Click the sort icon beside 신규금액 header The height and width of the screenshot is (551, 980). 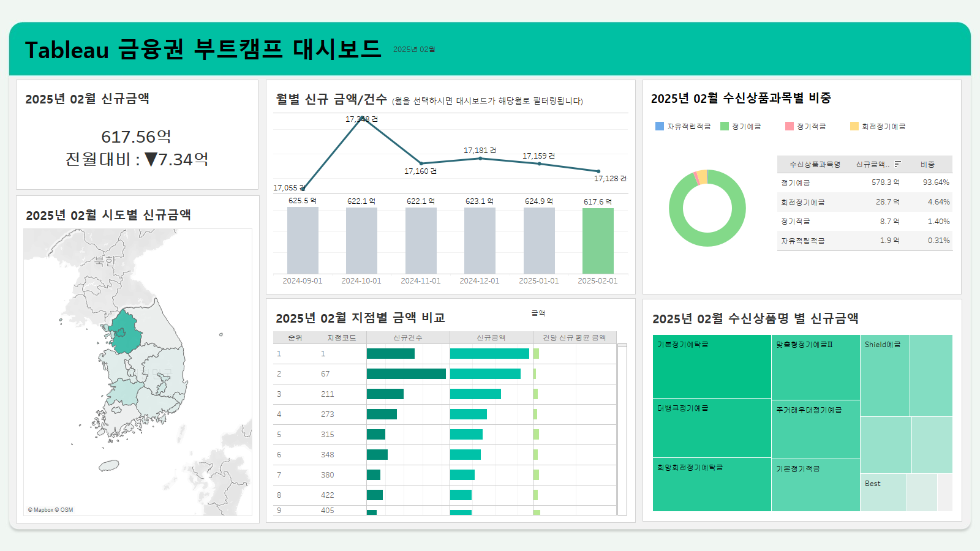(897, 164)
